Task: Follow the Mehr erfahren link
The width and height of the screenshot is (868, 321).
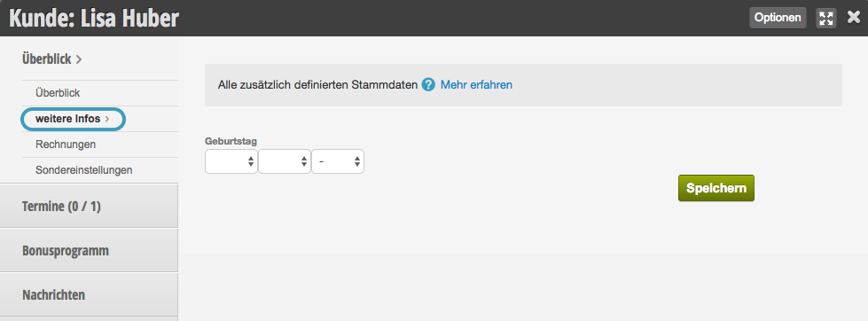Action: [x=476, y=84]
